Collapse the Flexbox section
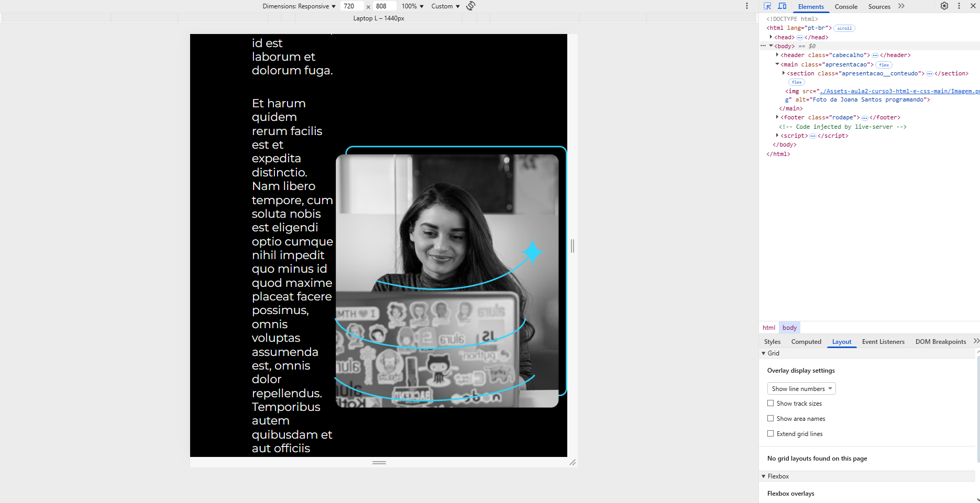The height and width of the screenshot is (503, 980). click(764, 476)
